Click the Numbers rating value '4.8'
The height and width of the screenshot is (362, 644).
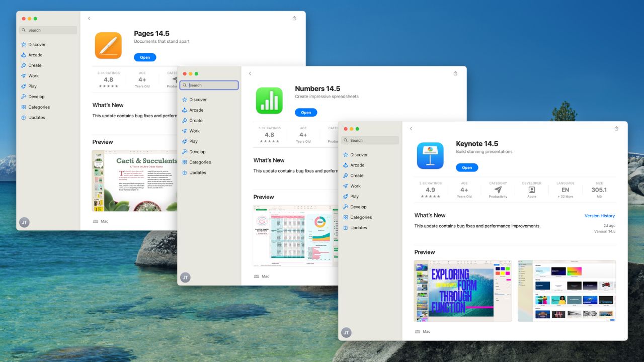269,135
